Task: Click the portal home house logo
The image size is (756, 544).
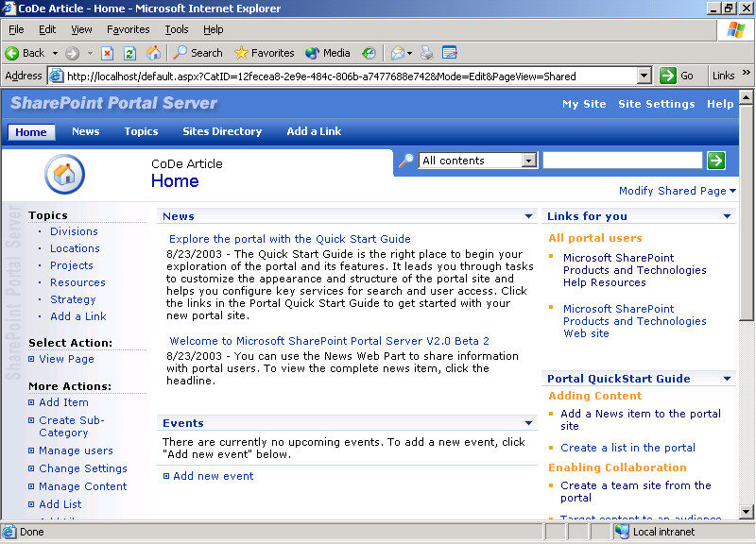Action: point(64,174)
